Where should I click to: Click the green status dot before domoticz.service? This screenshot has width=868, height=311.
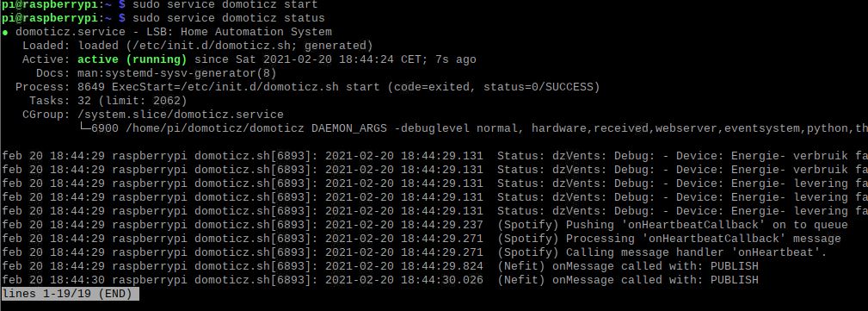coord(5,32)
